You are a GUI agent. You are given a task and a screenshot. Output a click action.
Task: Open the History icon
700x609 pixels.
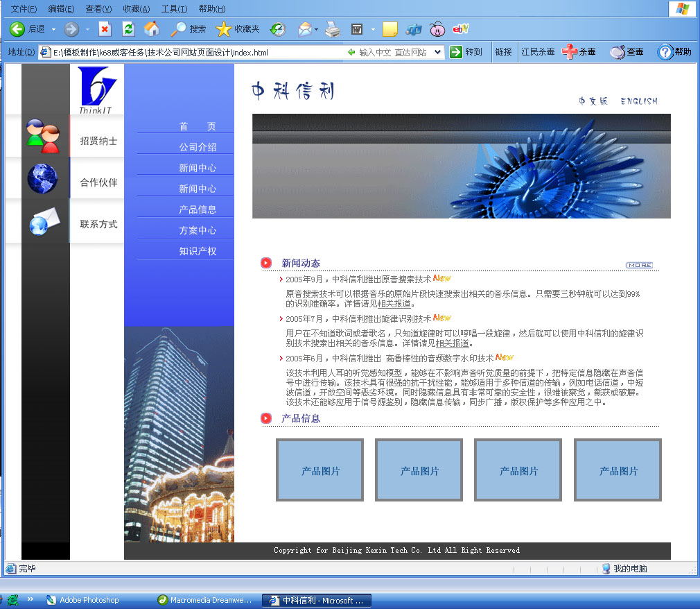(278, 30)
